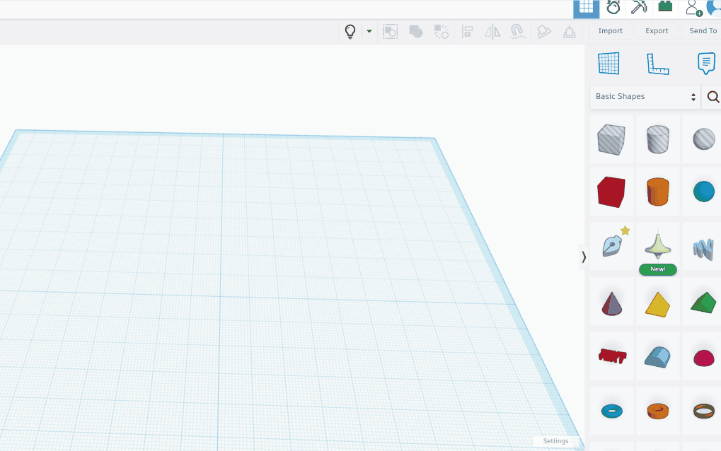
Task: Select the orange Cylinder shape
Action: click(x=658, y=192)
